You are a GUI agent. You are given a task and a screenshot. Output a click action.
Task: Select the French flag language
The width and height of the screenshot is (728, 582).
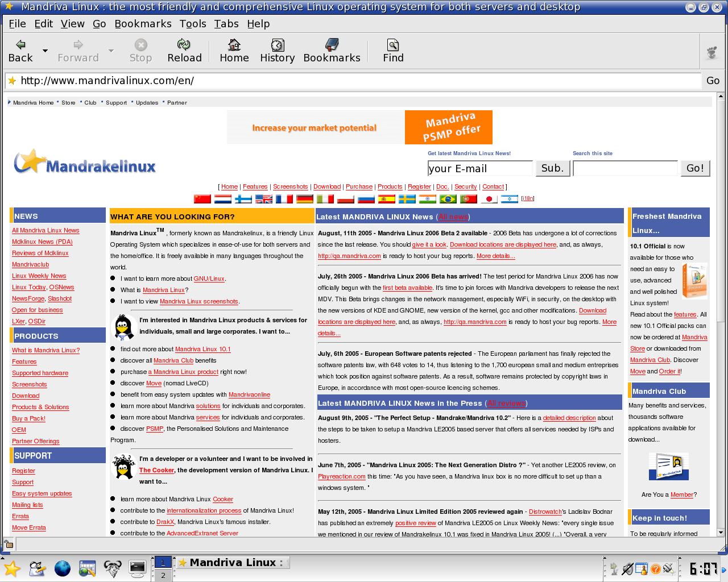(x=284, y=199)
